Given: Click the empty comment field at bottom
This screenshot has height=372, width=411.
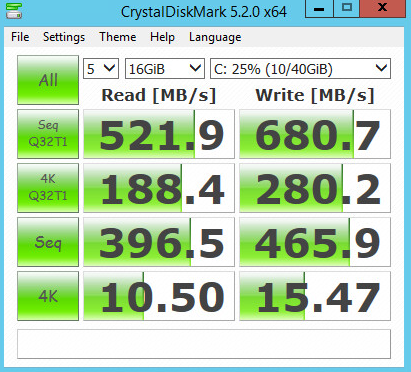Looking at the screenshot, I should 204,344.
